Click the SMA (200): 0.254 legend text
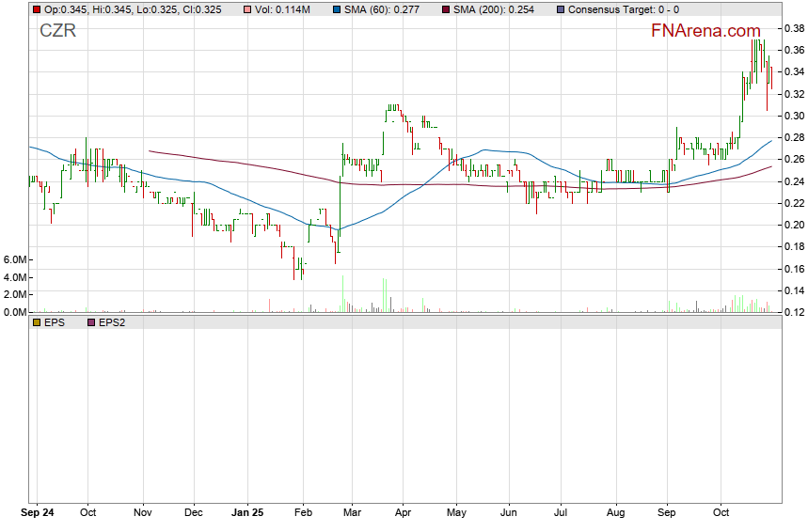The width and height of the screenshot is (808, 532). point(494,9)
